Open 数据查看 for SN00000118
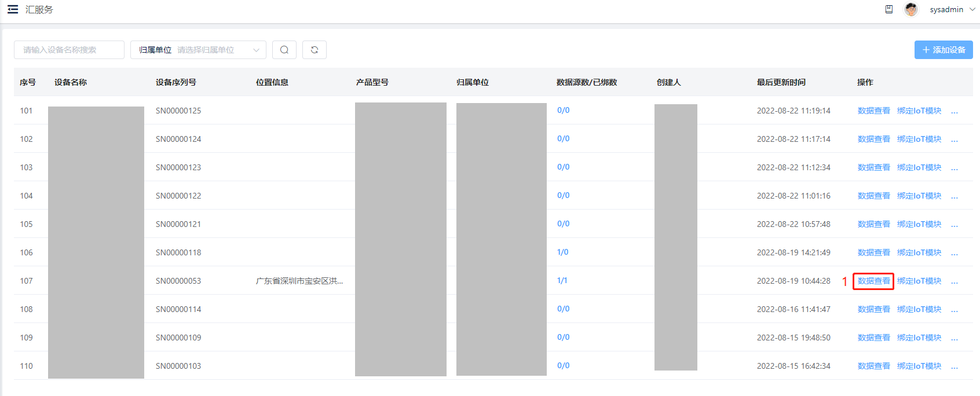The image size is (980, 396). coord(873,252)
